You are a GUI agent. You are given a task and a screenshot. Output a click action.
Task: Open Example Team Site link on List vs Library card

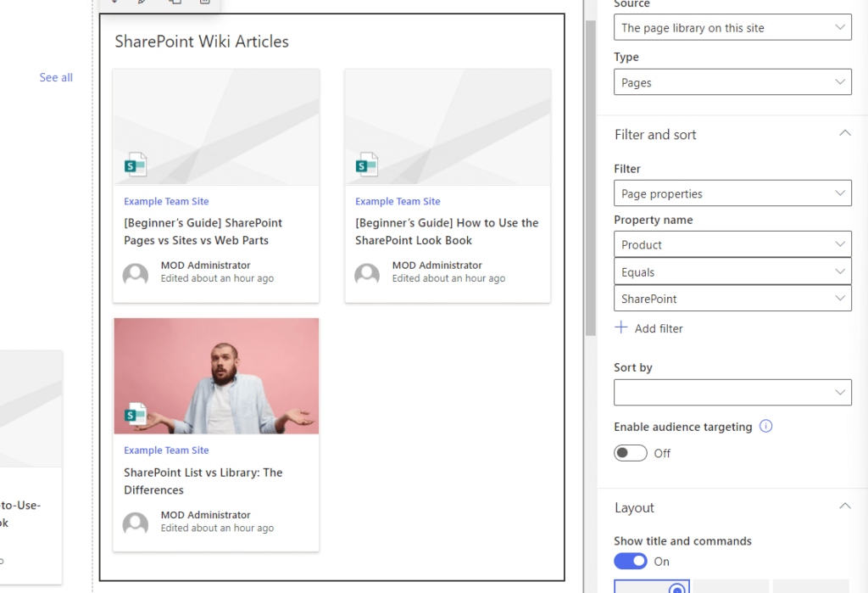click(166, 450)
